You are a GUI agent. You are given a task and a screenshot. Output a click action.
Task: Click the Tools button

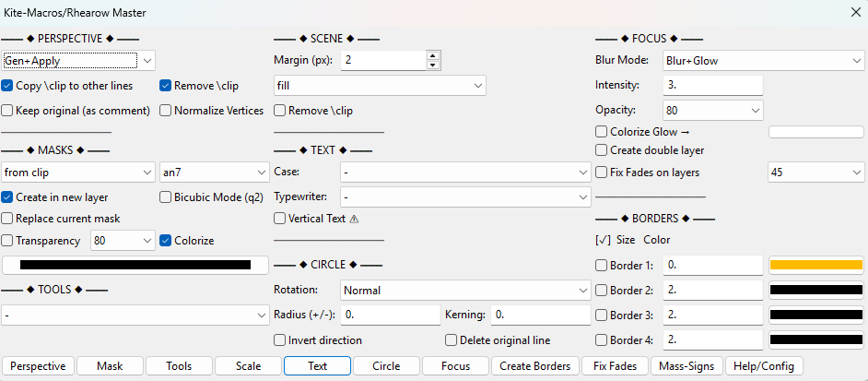(179, 366)
